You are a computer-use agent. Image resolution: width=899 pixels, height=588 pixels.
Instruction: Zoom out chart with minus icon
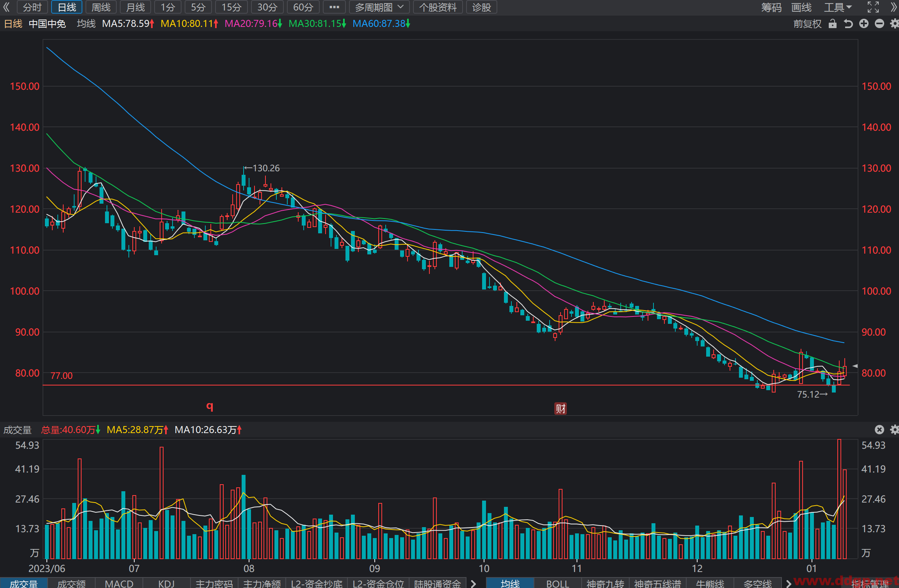(879, 24)
